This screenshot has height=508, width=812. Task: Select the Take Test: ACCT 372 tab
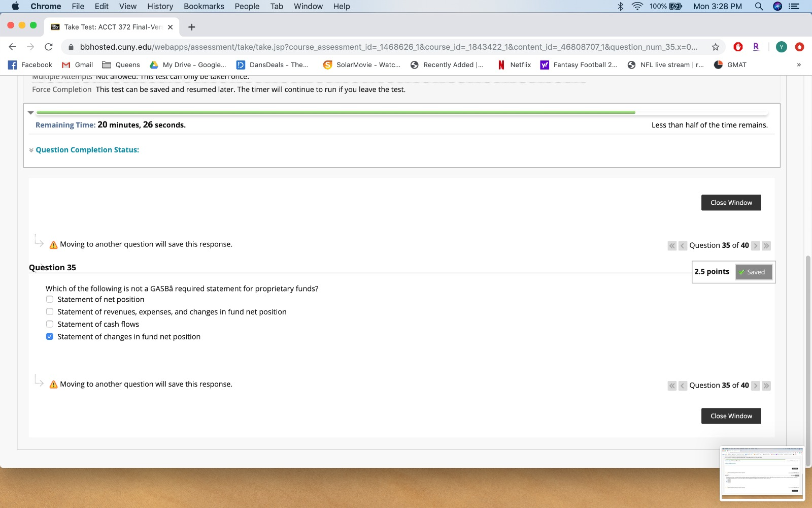112,27
